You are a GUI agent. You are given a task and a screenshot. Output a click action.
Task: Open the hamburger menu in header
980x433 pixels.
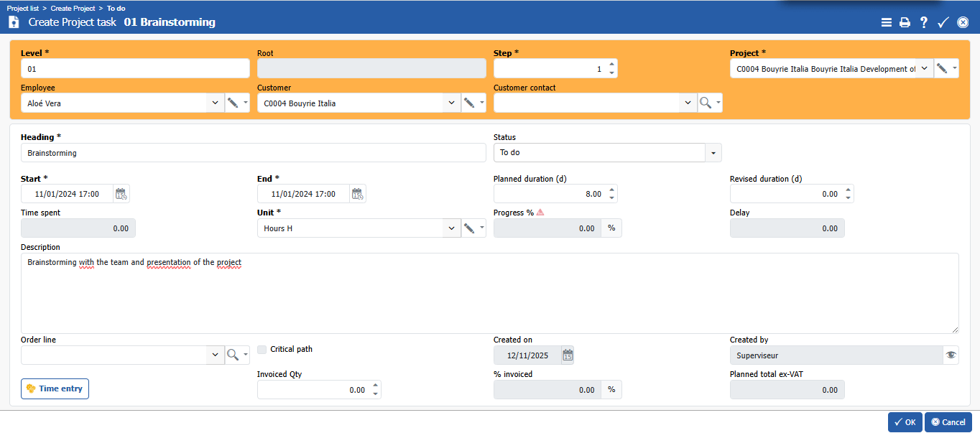click(x=887, y=22)
